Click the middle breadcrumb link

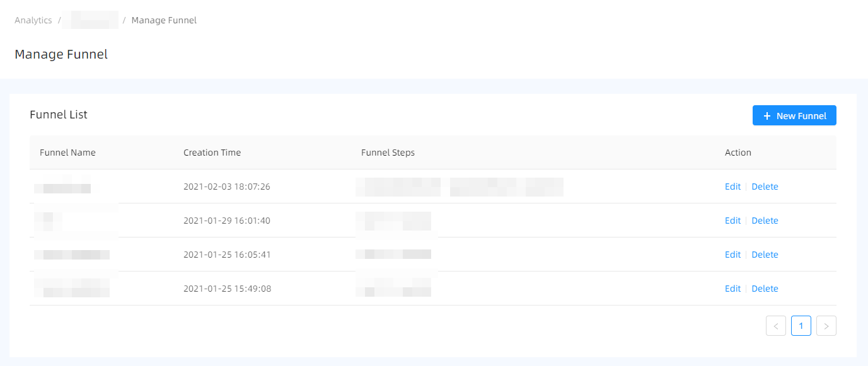(90, 20)
